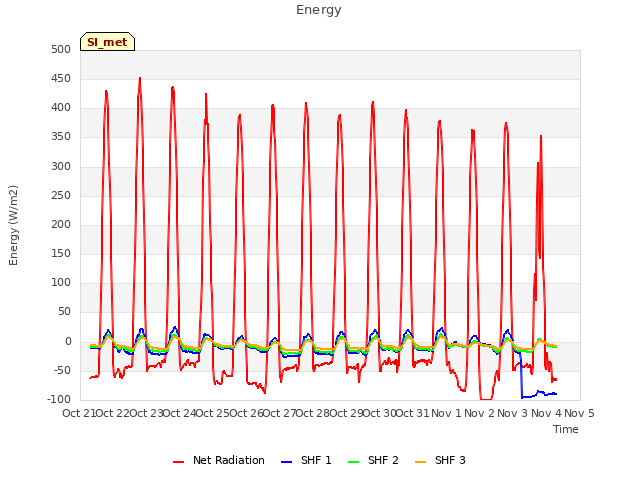The height and width of the screenshot is (480, 640).
Task: Select the Net Radiation legend entry
Action: click(219, 460)
